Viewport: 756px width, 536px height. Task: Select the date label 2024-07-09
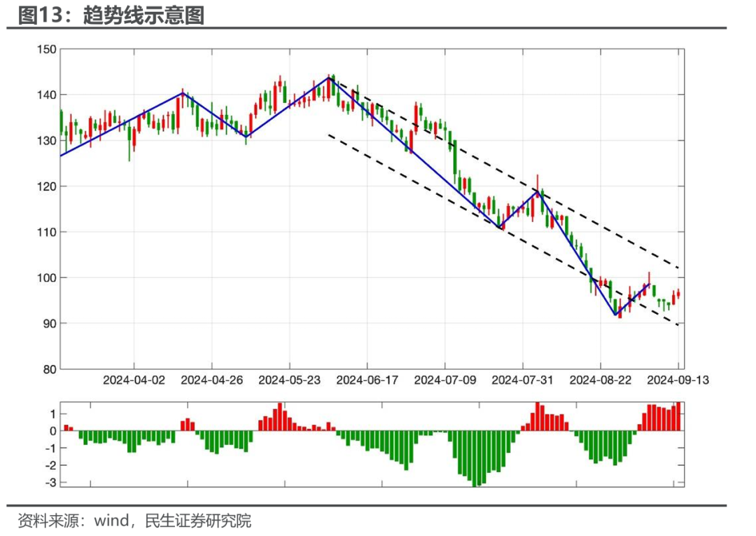coord(445,380)
